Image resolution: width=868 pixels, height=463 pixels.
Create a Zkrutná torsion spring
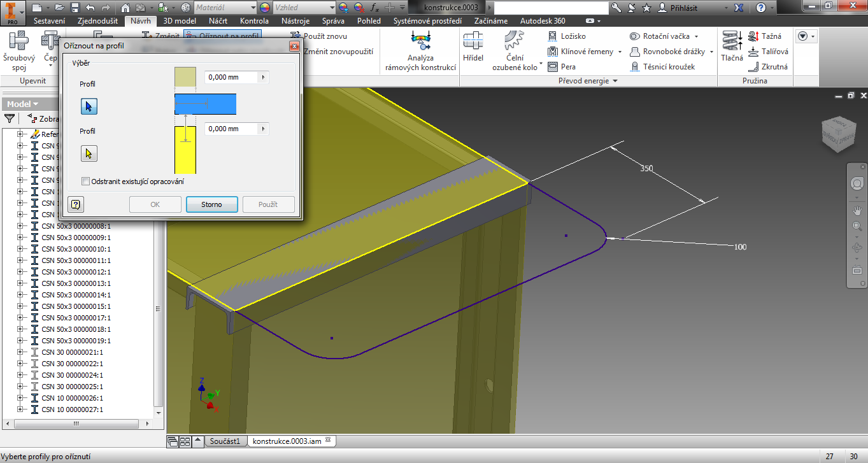[x=768, y=67]
